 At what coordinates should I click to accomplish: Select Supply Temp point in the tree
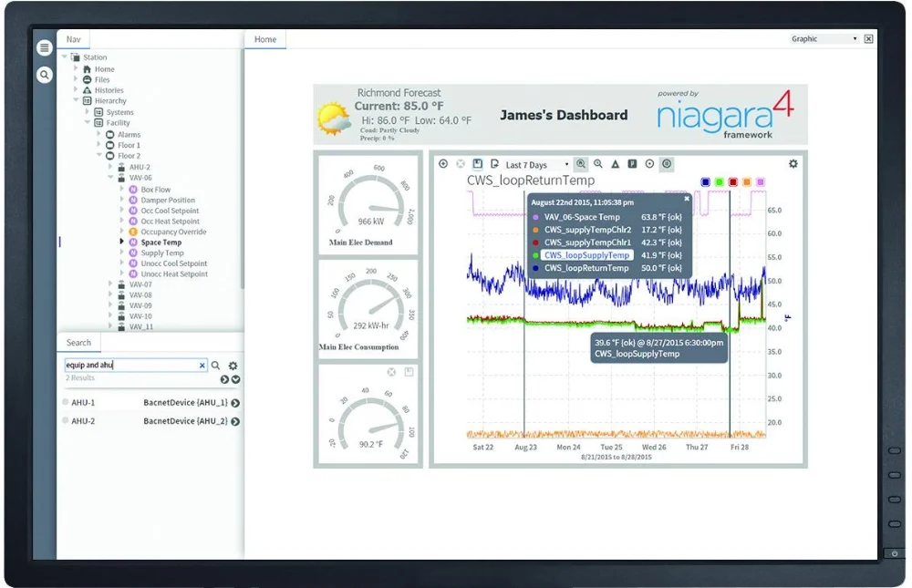pyautogui.click(x=162, y=253)
